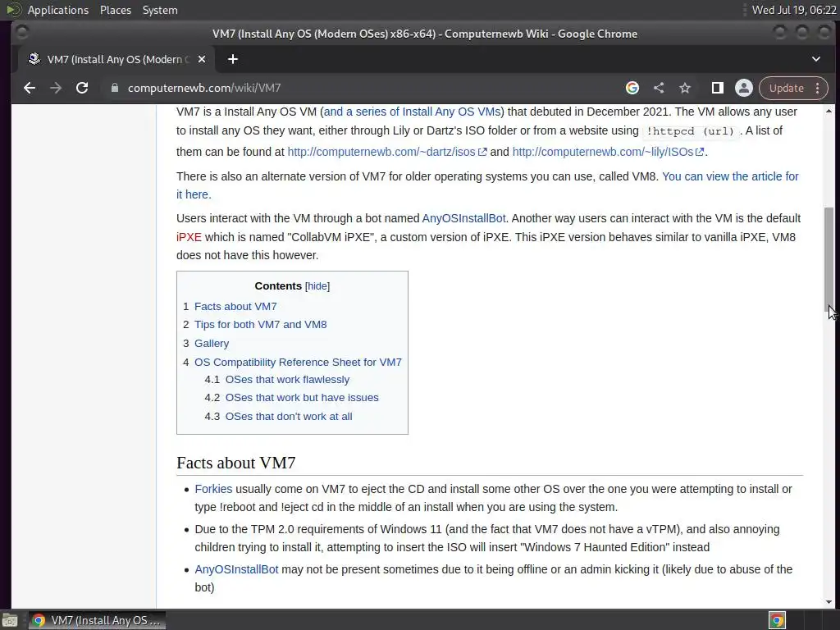Viewport: 840px width, 630px height.
Task: Open the series of Install Any OS VMs link
Action: pos(412,112)
